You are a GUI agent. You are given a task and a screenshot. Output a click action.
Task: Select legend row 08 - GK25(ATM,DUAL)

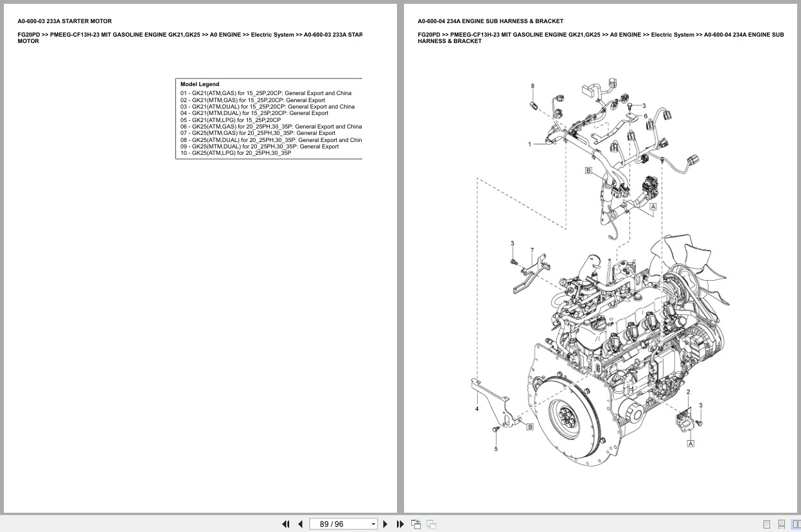(271, 140)
